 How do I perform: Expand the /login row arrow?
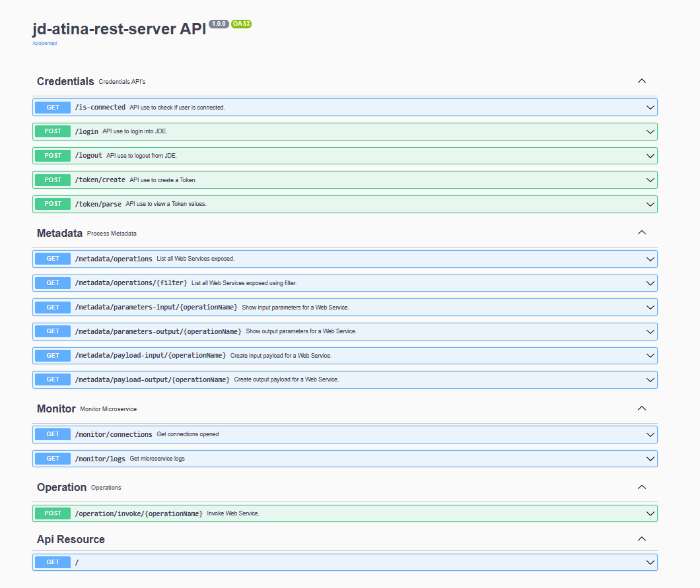[x=650, y=131]
